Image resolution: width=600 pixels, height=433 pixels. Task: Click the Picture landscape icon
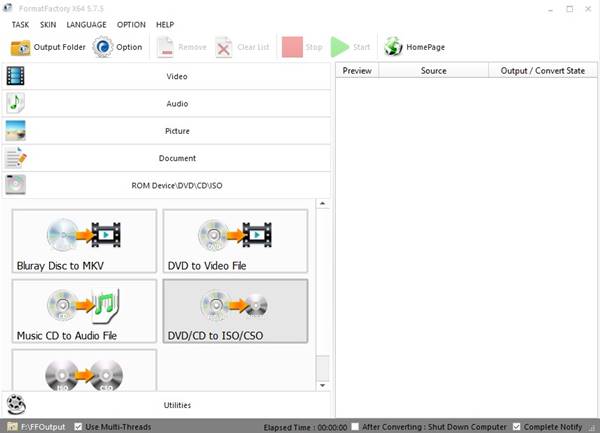click(15, 130)
